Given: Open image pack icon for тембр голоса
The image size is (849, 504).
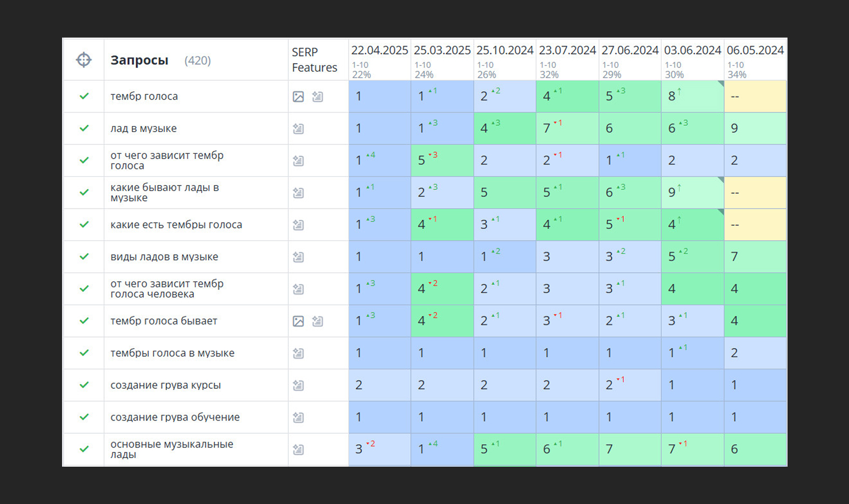Looking at the screenshot, I should coord(298,97).
